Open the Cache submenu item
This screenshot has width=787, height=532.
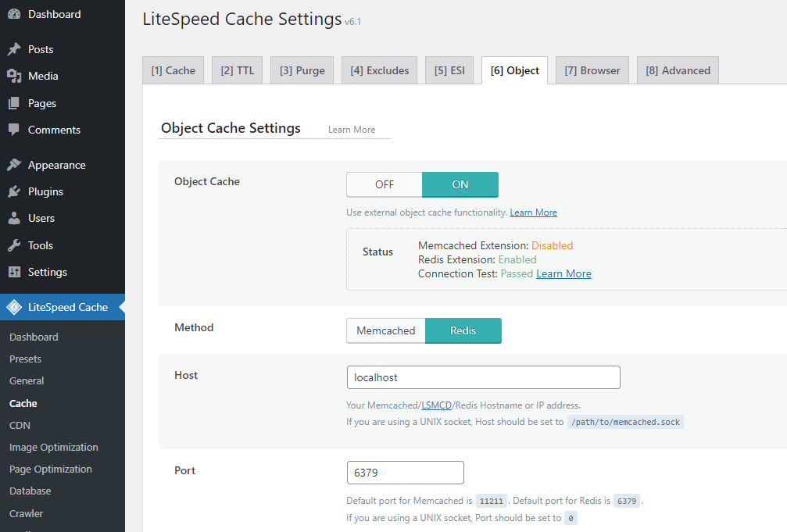(23, 404)
